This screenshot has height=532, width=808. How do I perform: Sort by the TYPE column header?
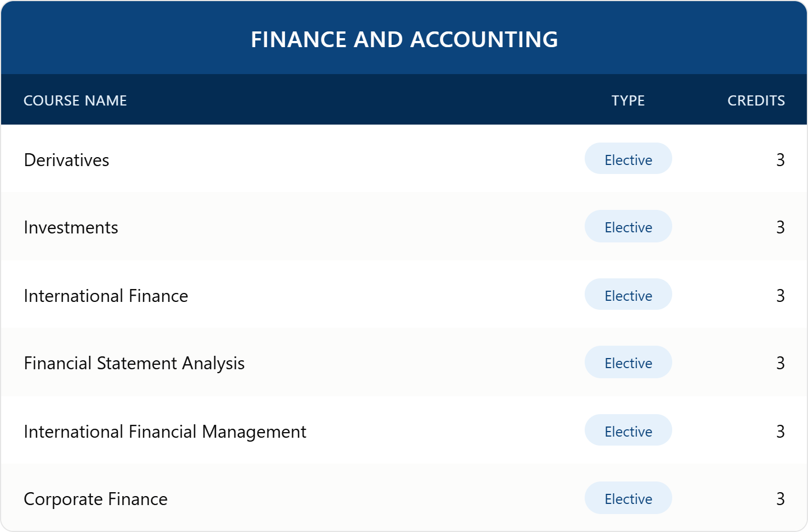point(628,100)
